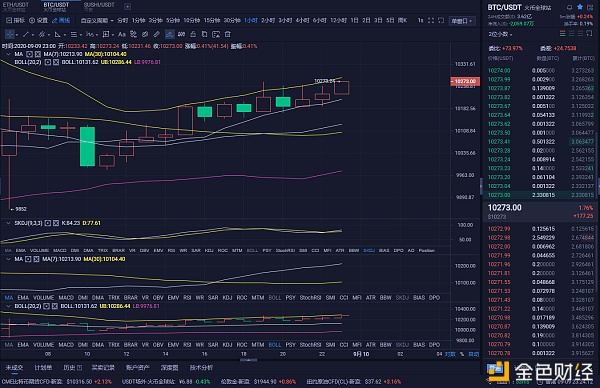Open the decimal places dropdown in order book
The height and width of the screenshot is (388, 600).
point(500,34)
